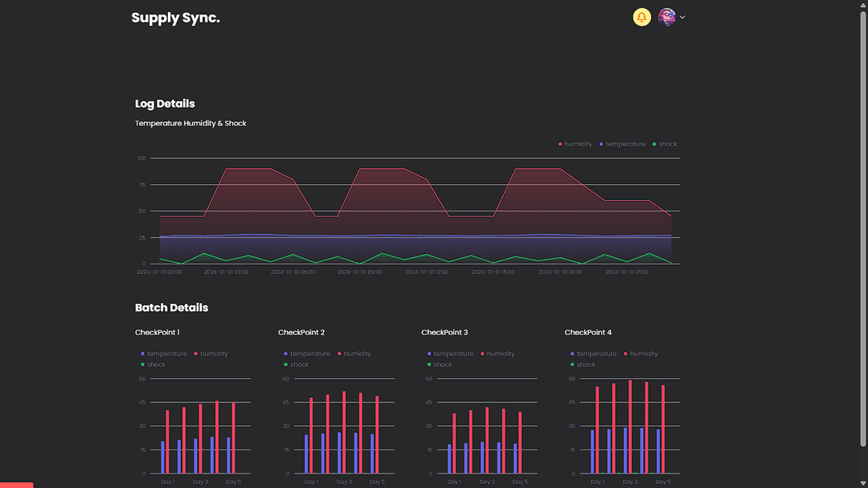Click the tallest humidity bar in CheckPoint 4

(x=630, y=427)
